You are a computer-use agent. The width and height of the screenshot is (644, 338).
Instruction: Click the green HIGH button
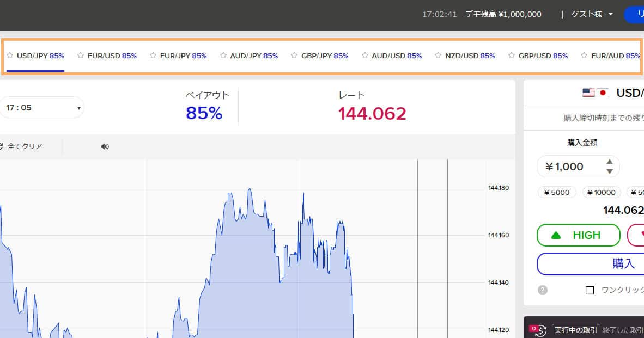click(x=578, y=235)
